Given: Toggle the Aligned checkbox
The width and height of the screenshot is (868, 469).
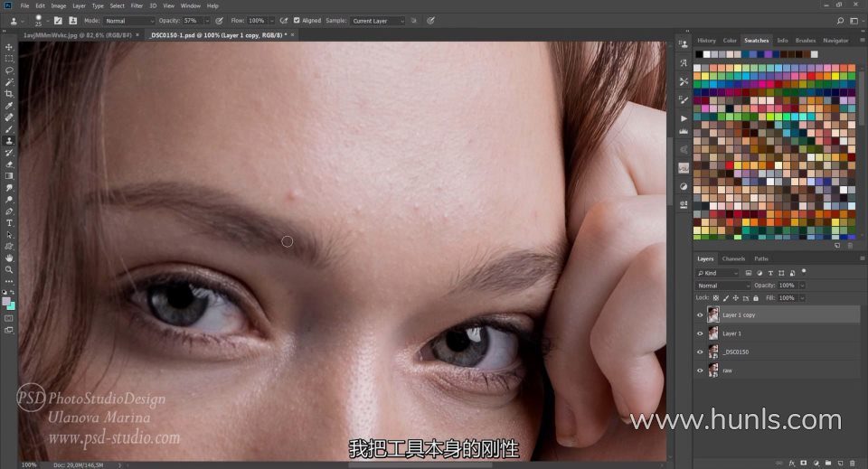Looking at the screenshot, I should (297, 21).
